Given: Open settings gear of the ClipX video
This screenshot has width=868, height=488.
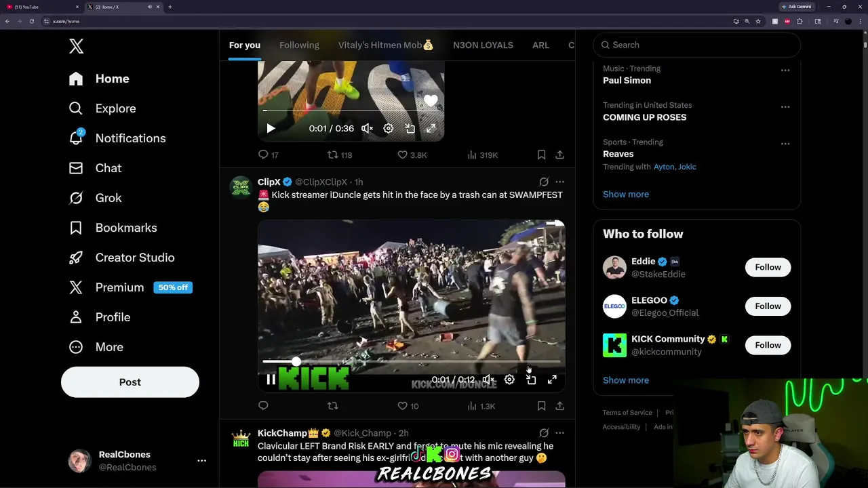Looking at the screenshot, I should (x=509, y=380).
